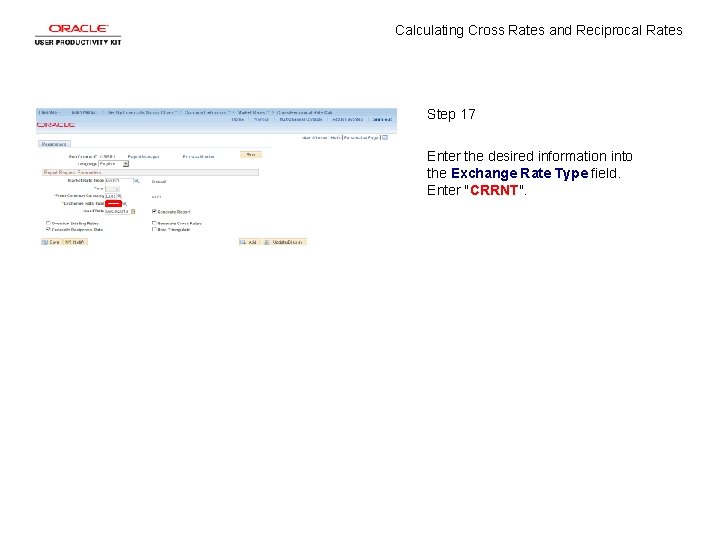Open the Report Manager link
720x540 pixels.
pyautogui.click(x=143, y=157)
